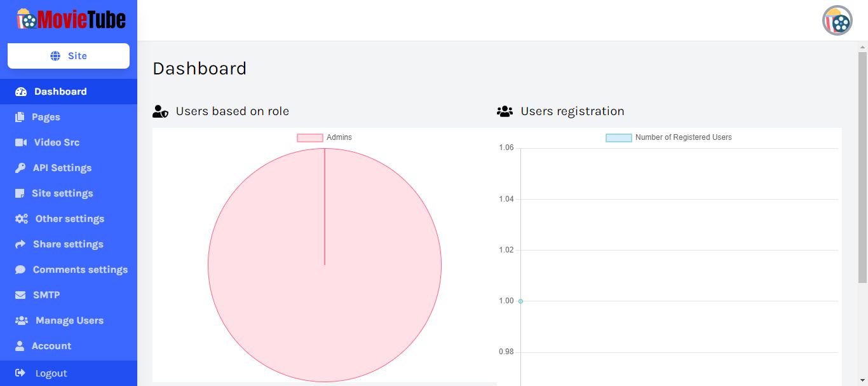Click the Site button
The image size is (868, 386).
69,56
